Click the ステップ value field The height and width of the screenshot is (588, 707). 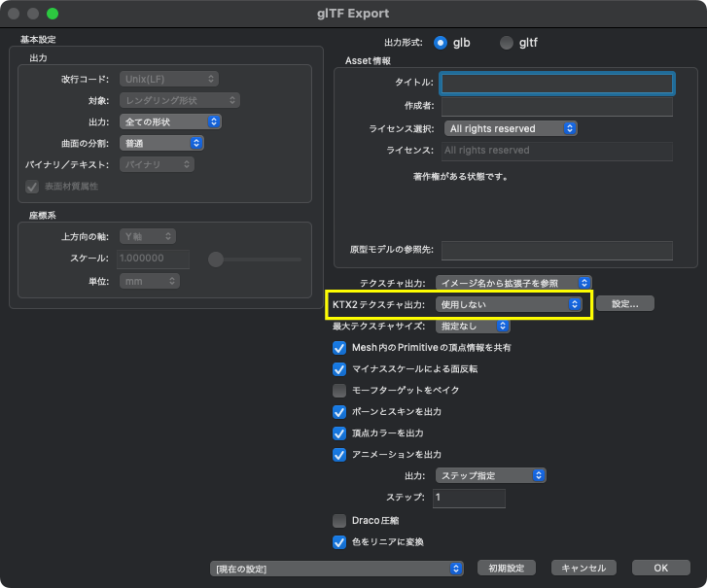point(469,498)
